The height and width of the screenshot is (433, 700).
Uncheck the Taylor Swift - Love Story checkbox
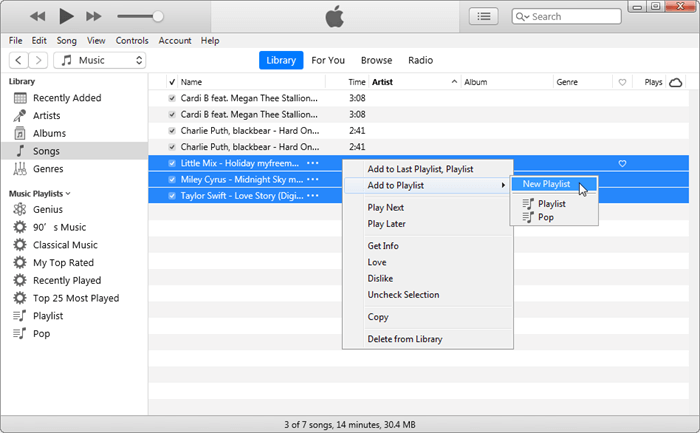[172, 196]
